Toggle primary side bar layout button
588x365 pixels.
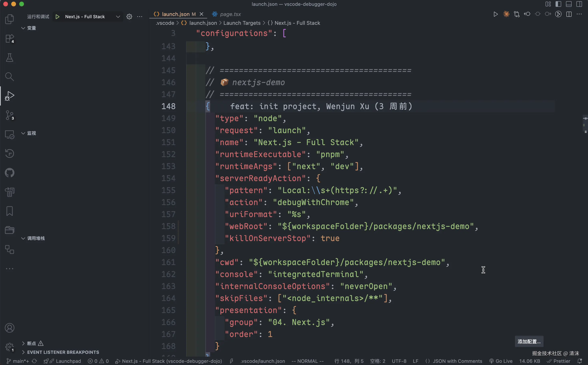point(558,4)
